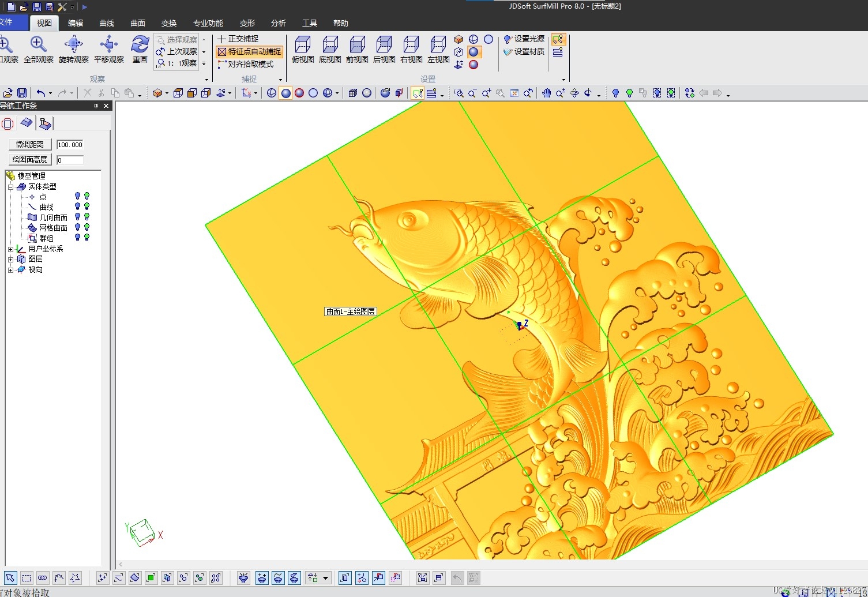Click the hand pan icon in the second toolbar
Screen dimensions: 868x597
546,93
